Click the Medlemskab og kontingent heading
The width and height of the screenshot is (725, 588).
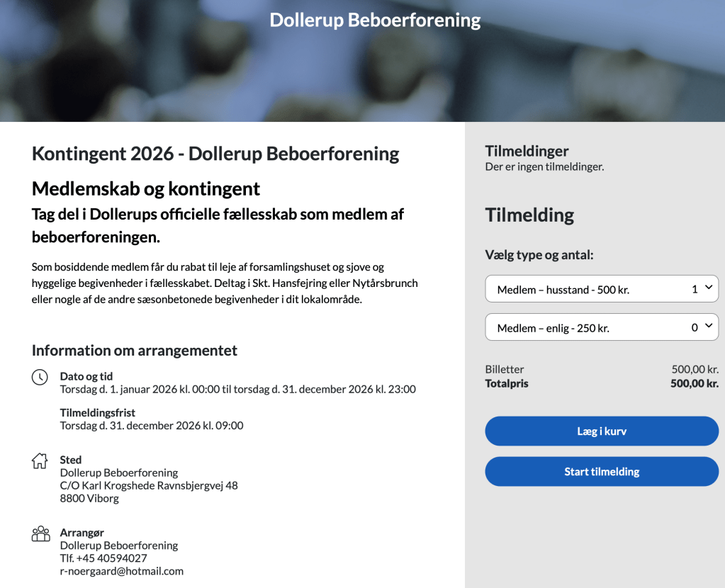click(x=146, y=189)
